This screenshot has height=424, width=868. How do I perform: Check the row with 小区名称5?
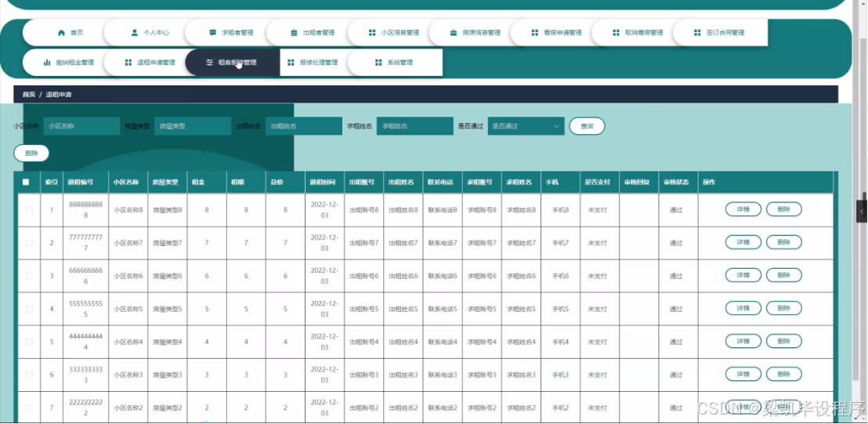pyautogui.click(x=29, y=309)
